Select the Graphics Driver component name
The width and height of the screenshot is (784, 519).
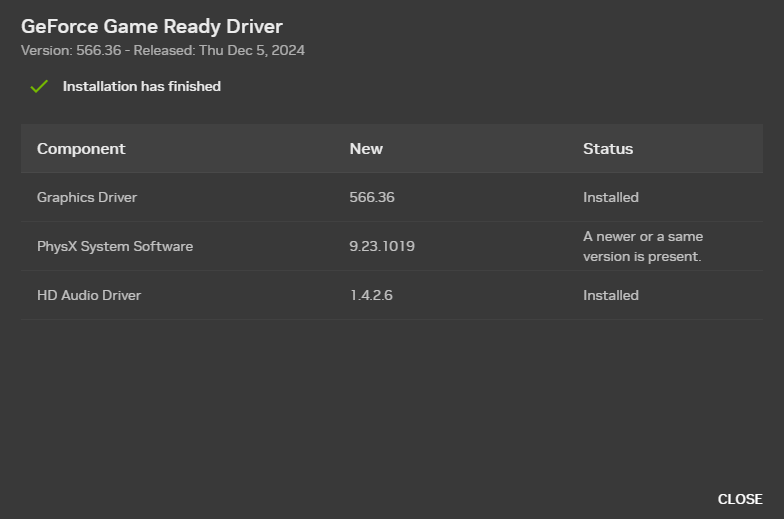tap(87, 197)
